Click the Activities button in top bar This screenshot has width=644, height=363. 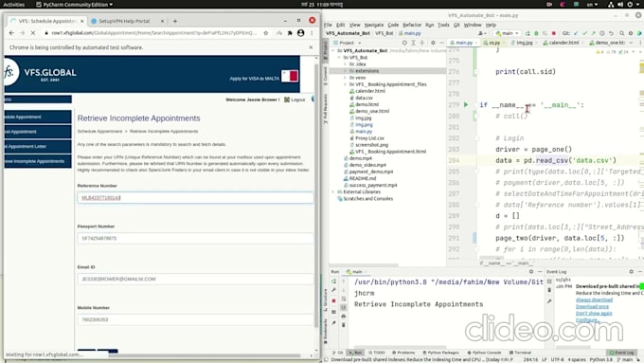coord(14,5)
